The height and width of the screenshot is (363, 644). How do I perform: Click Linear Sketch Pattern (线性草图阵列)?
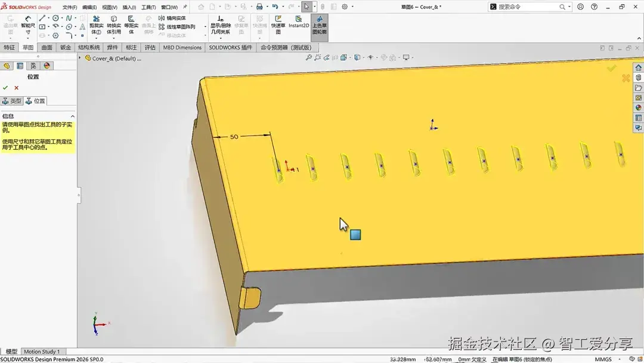[x=177, y=27]
